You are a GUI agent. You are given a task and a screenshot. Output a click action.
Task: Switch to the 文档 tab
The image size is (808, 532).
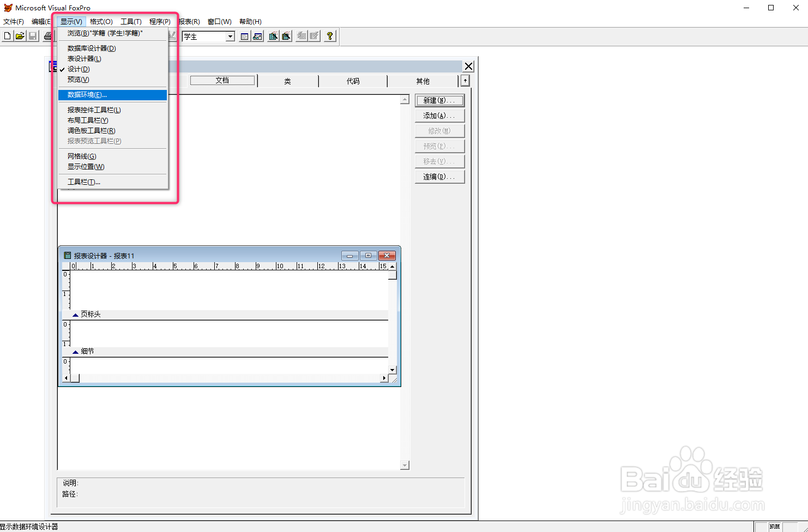222,81
